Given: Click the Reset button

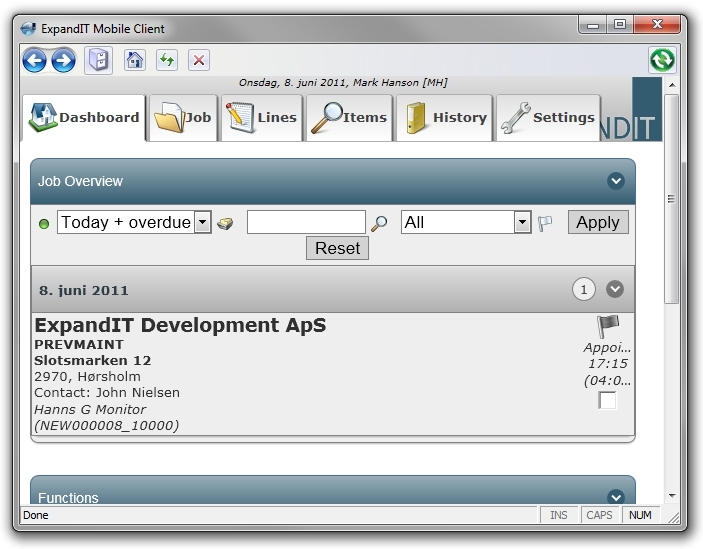Looking at the screenshot, I should 337,248.
